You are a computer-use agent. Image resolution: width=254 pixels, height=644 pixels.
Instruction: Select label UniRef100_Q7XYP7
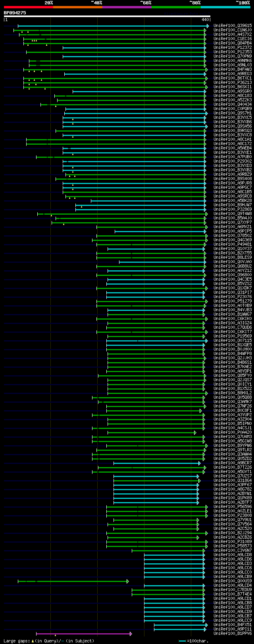233,222
